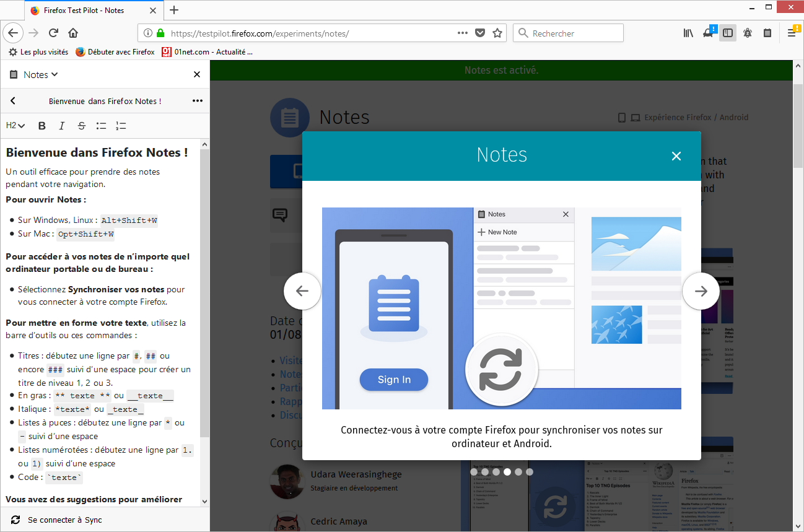The height and width of the screenshot is (532, 804).
Task: Click Udara Weerasinghege's avatar photo
Action: pos(287,481)
